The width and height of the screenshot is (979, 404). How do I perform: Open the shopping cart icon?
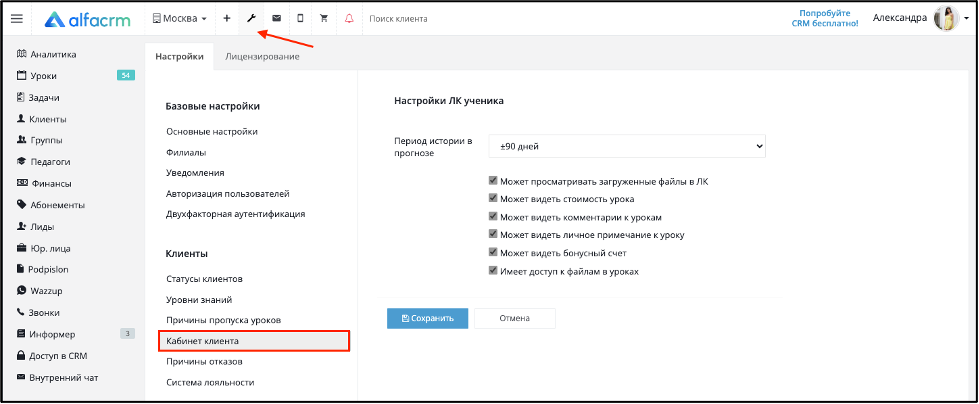(323, 19)
